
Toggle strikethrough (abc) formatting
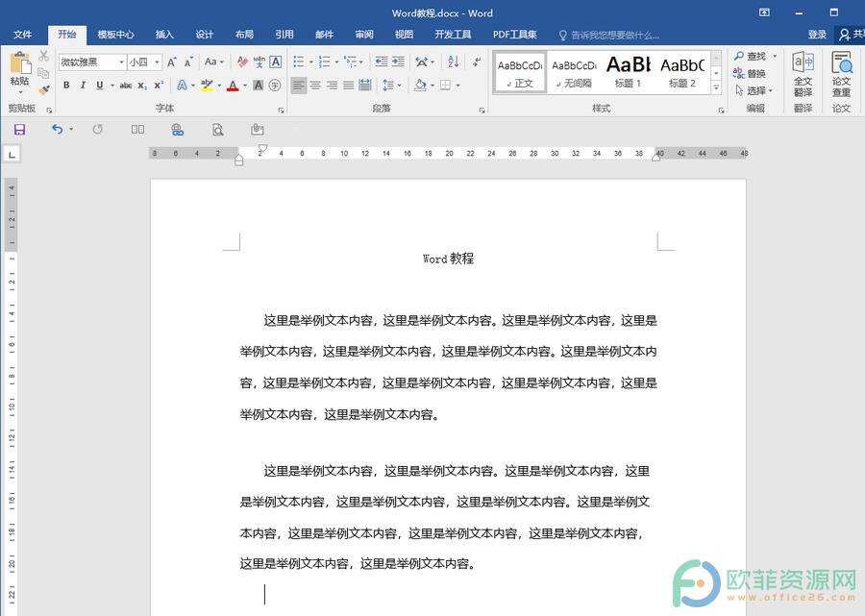pyautogui.click(x=126, y=86)
